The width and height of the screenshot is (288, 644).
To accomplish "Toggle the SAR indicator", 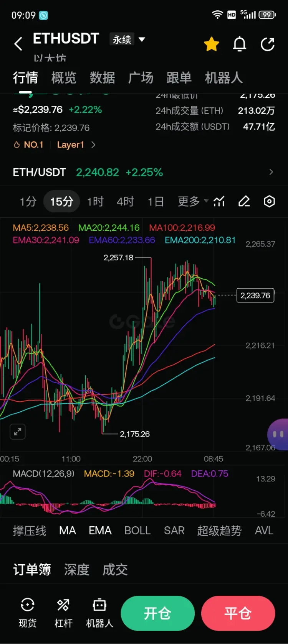I will click(174, 531).
